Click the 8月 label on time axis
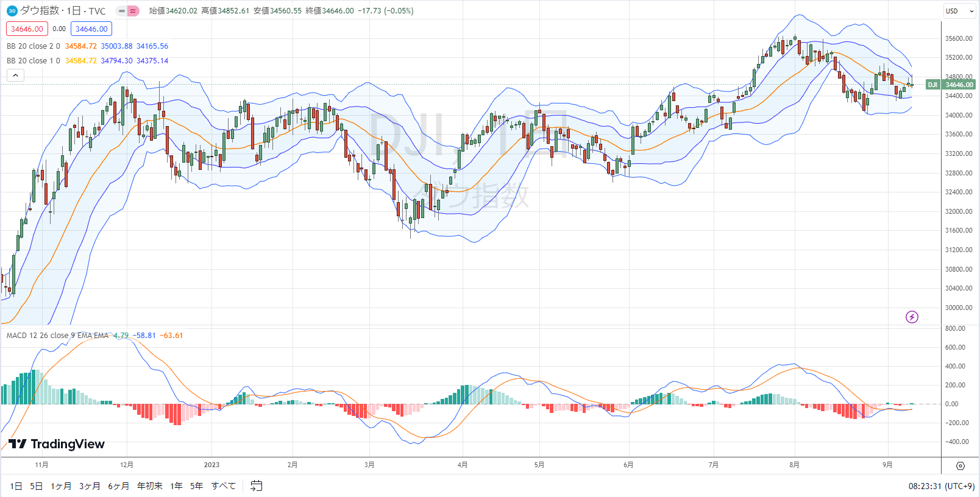Screen dimensions: 980x497 pyautogui.click(x=794, y=465)
